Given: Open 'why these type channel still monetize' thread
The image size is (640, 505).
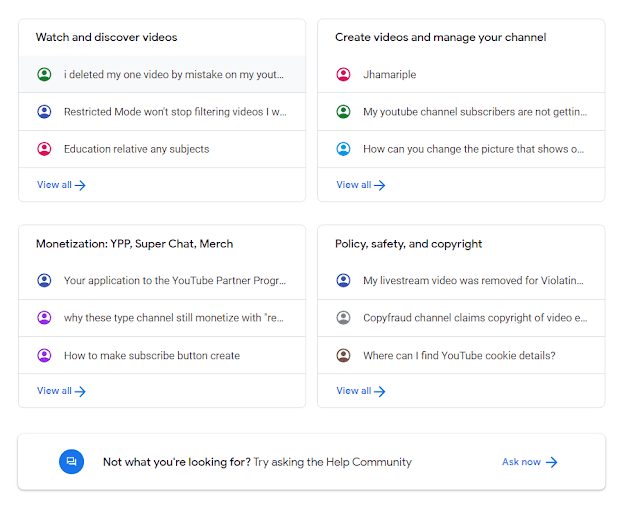Looking at the screenshot, I should 174,318.
